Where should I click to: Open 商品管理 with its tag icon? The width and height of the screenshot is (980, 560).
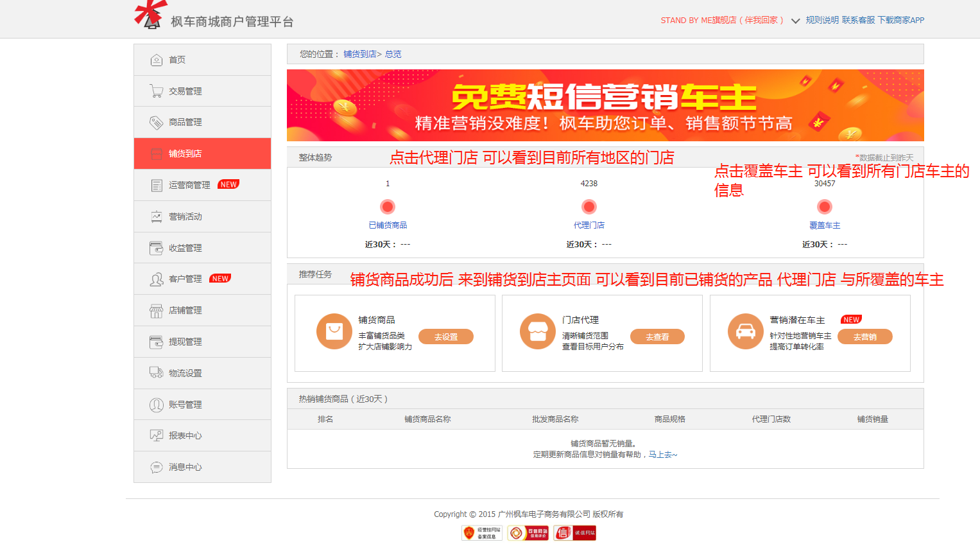pyautogui.click(x=156, y=122)
